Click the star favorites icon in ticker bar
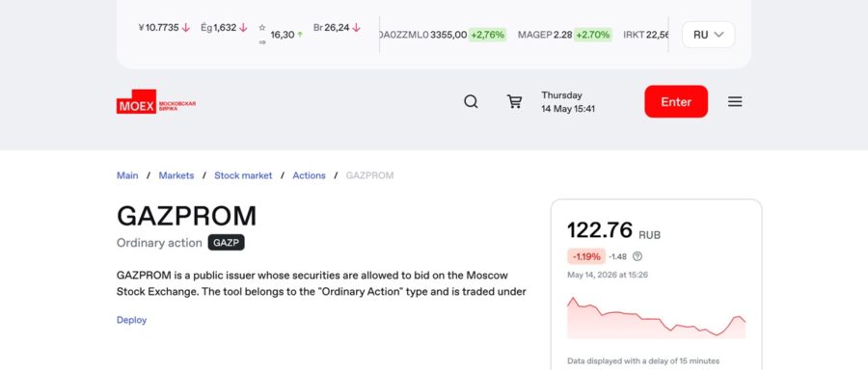The image size is (868, 370). [261, 27]
